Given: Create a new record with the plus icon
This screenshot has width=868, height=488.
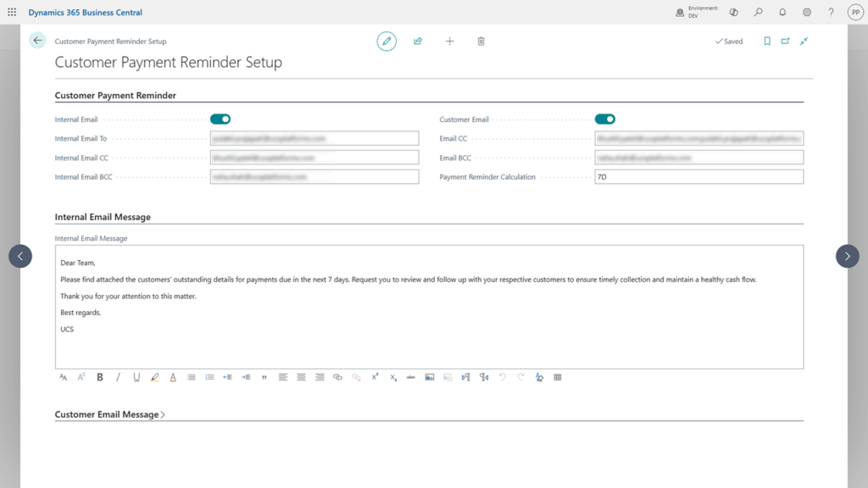Looking at the screenshot, I should coord(449,41).
